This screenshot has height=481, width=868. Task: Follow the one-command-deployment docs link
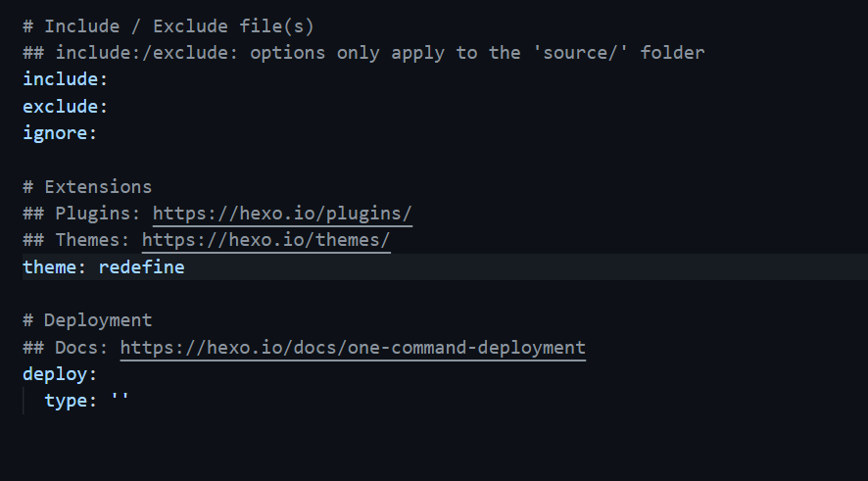(353, 347)
